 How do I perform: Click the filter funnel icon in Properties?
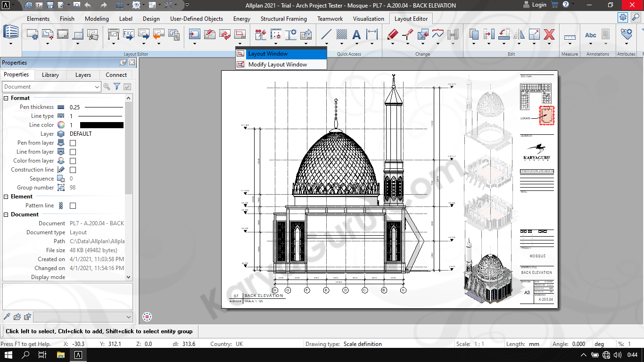[x=117, y=87]
